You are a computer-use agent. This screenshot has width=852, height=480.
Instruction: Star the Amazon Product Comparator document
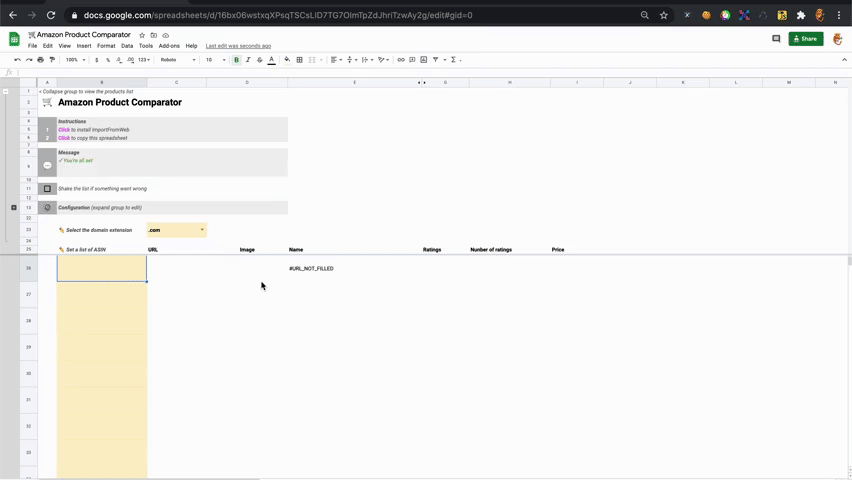click(x=142, y=35)
